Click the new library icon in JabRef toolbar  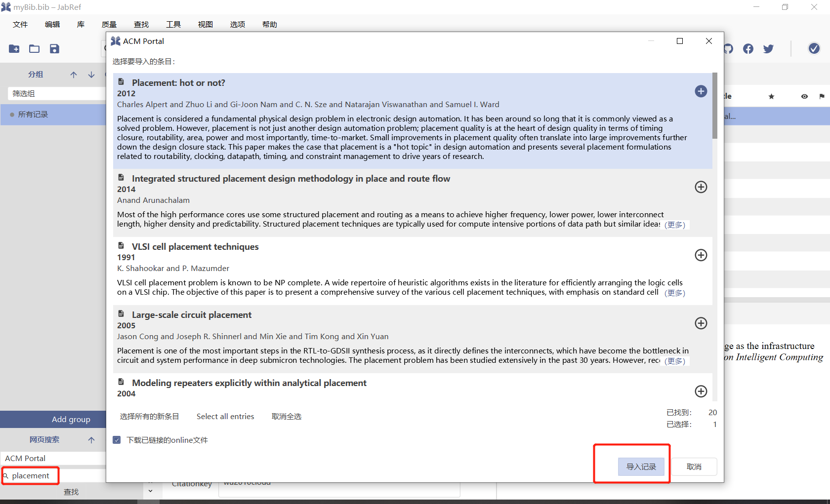14,48
